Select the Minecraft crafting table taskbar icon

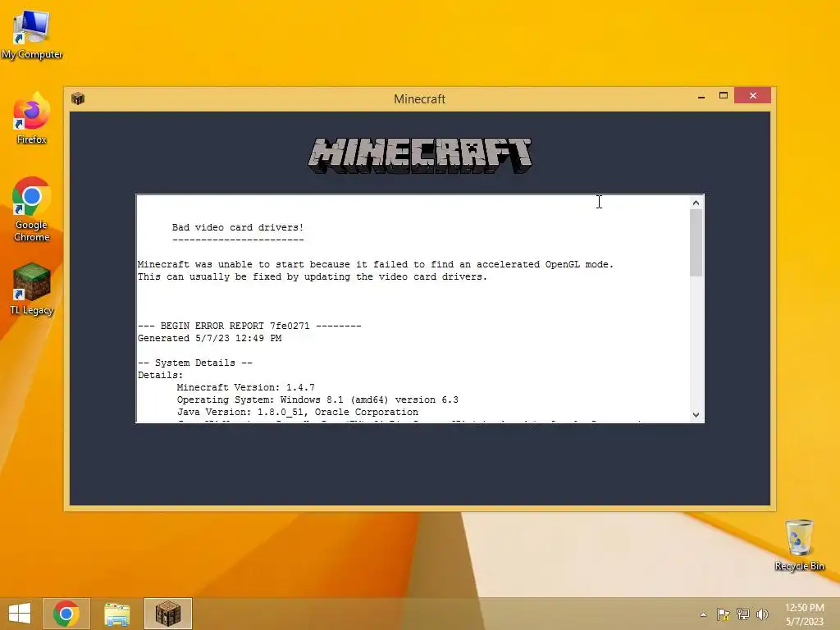click(x=167, y=614)
